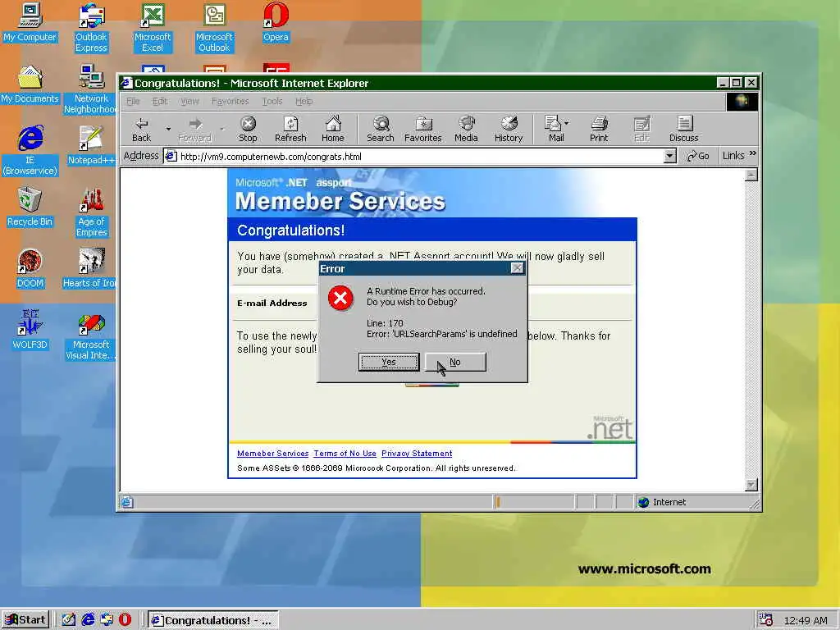The width and height of the screenshot is (840, 630).
Task: Select the Recycle Bin icon
Action: (30, 208)
